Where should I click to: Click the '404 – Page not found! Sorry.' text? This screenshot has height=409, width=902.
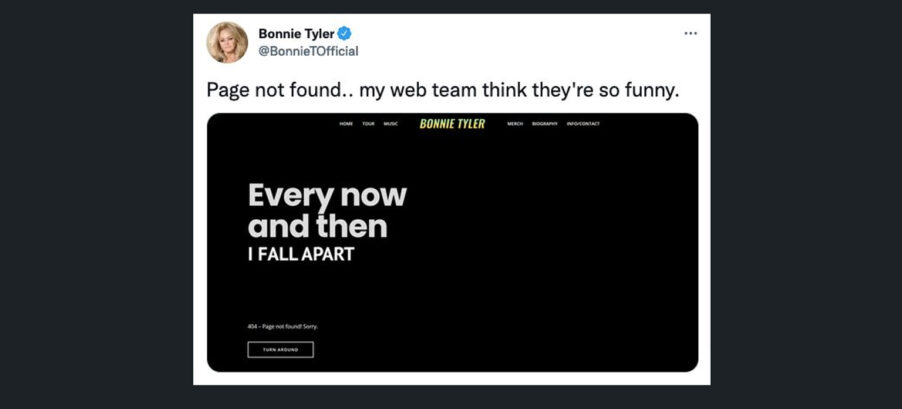point(282,327)
